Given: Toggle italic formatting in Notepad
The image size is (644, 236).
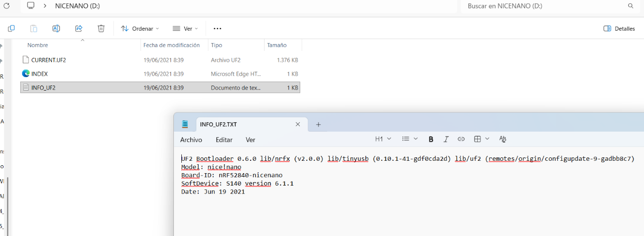Looking at the screenshot, I should coord(446,139).
